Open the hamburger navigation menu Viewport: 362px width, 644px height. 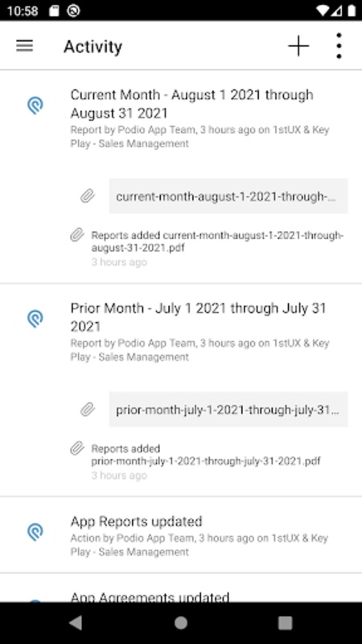(x=25, y=46)
